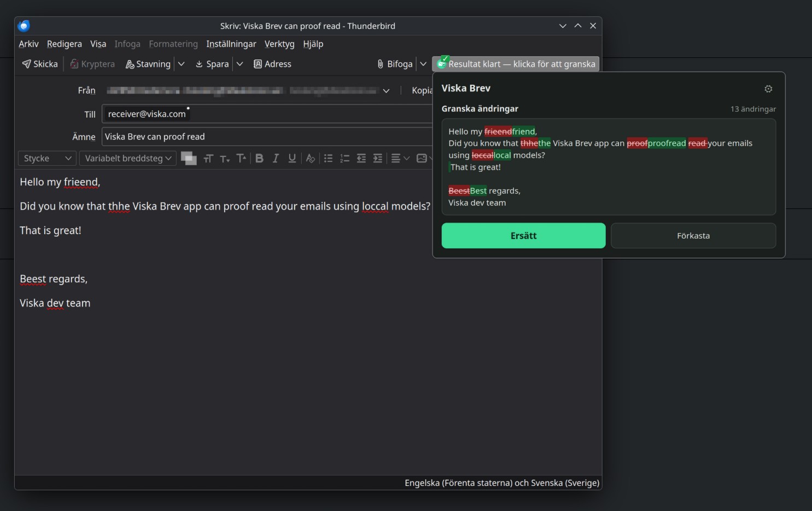This screenshot has height=511, width=812.
Task: Click the "Granska ändringar" heading
Action: [x=480, y=109]
